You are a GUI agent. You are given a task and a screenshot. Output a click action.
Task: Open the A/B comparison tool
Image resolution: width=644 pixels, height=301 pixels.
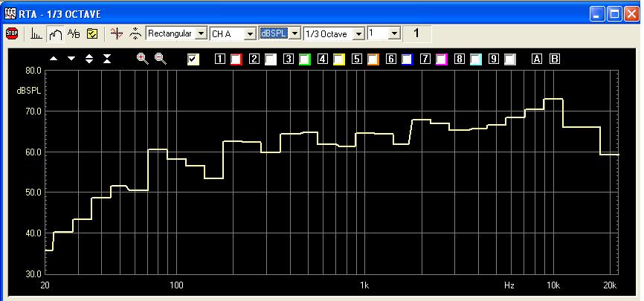pyautogui.click(x=74, y=33)
